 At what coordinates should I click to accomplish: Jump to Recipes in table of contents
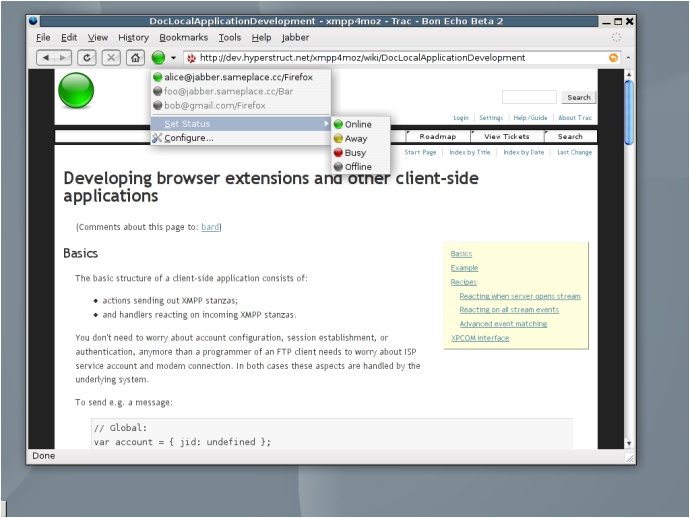(464, 282)
